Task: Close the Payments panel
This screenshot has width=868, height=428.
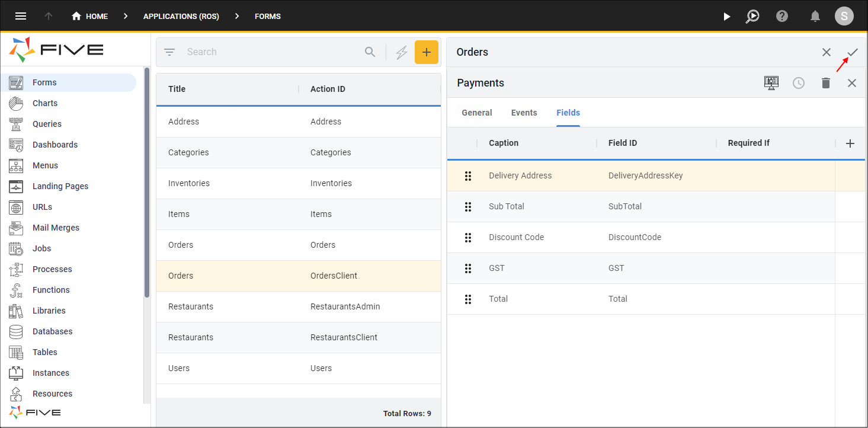Action: pos(852,83)
